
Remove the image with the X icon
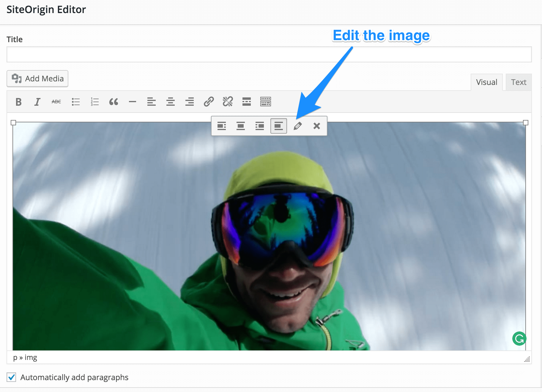pyautogui.click(x=316, y=126)
